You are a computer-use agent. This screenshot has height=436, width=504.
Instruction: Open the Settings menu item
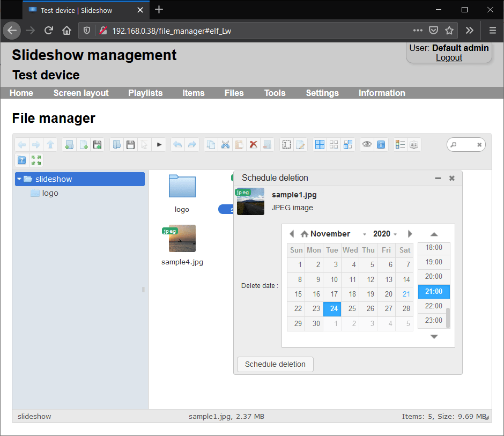322,93
